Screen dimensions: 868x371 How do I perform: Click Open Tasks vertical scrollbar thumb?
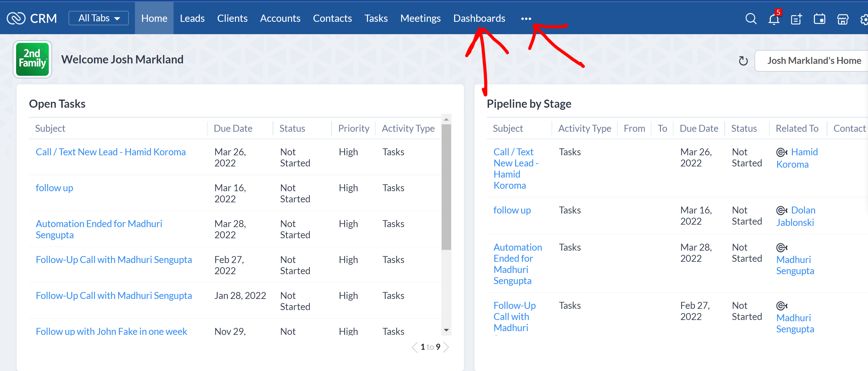(x=446, y=187)
